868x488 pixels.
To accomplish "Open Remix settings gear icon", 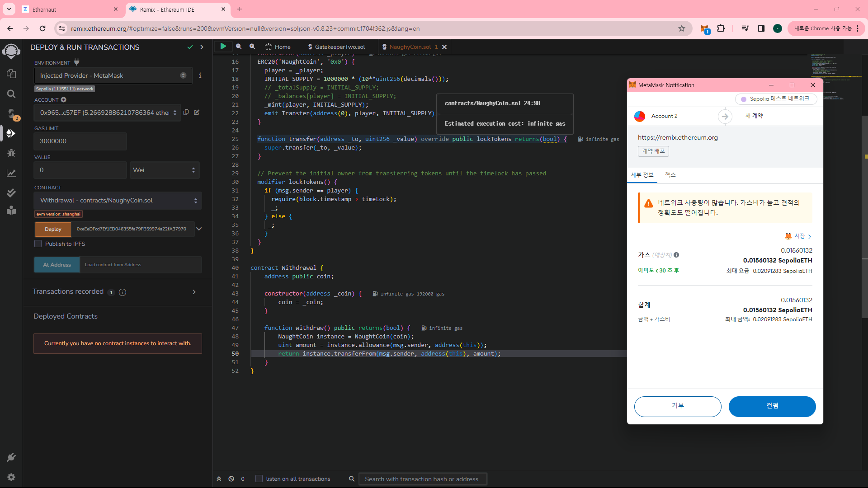I will (11, 477).
